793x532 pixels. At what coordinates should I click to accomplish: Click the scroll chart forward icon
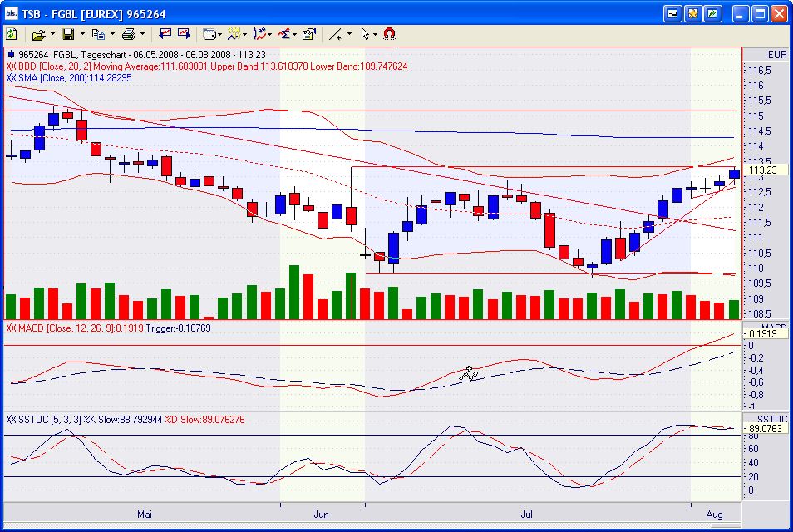[184, 34]
